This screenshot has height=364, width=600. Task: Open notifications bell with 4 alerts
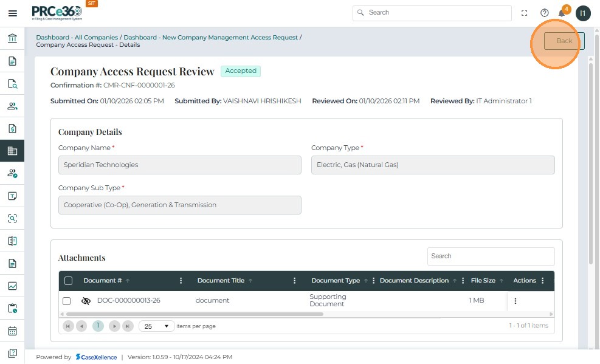pyautogui.click(x=562, y=13)
